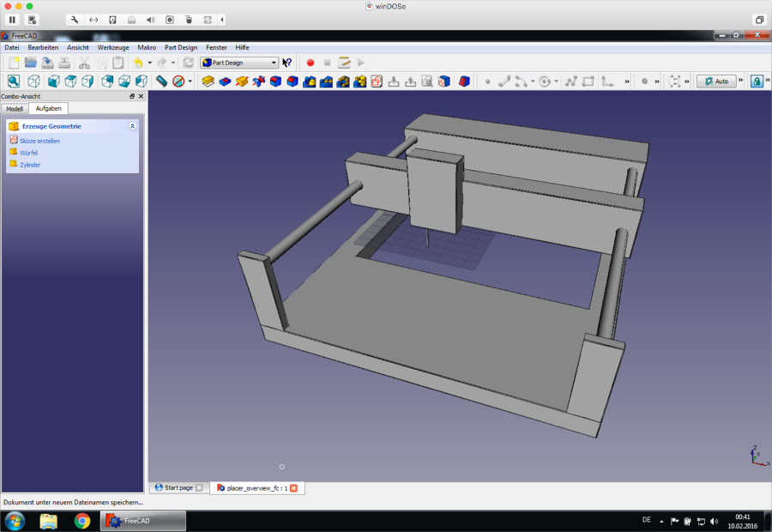
Task: Switch to the Start page document tab
Action: [x=178, y=487]
